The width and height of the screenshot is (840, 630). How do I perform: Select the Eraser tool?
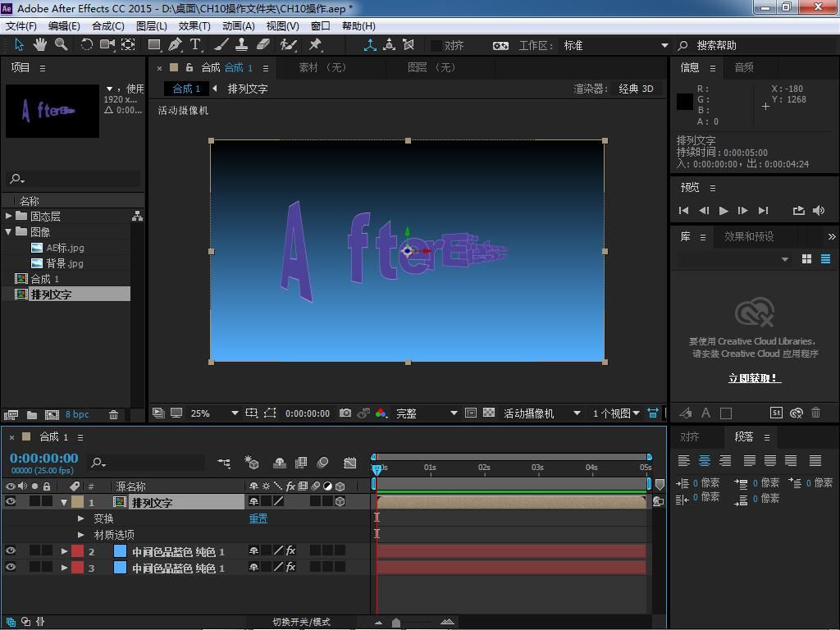[x=262, y=45]
